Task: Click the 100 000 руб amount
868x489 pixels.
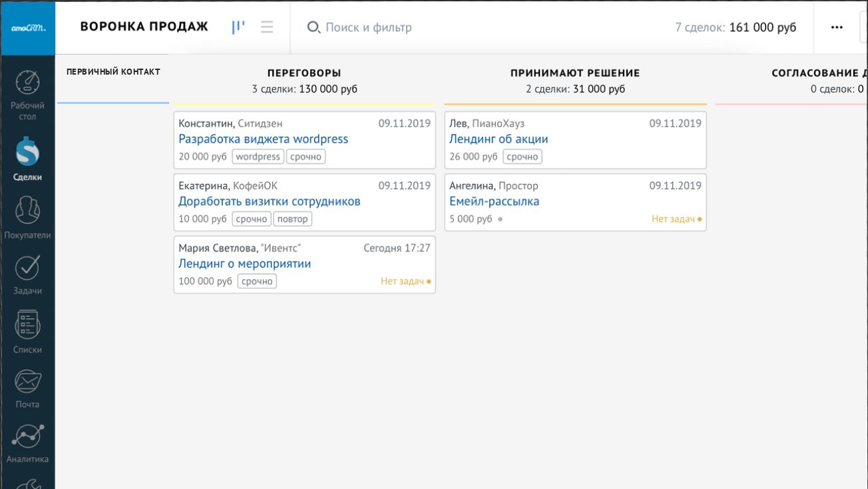Action: (206, 281)
